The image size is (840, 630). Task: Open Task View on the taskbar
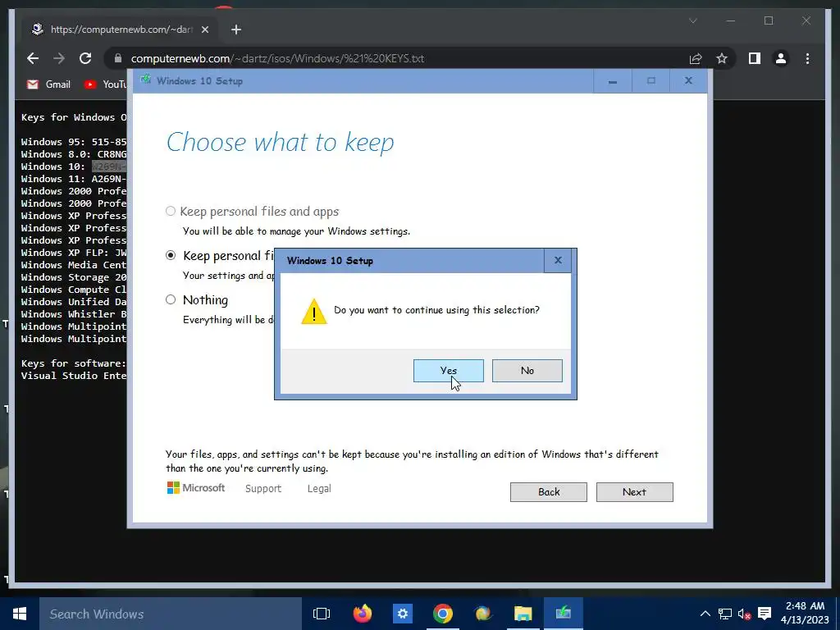coord(322,614)
